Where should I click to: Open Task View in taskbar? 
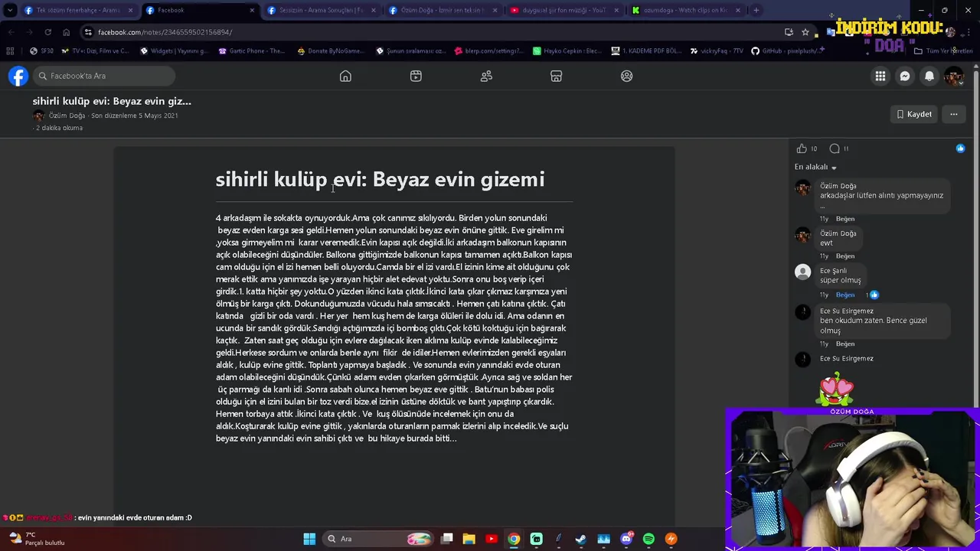[447, 539]
